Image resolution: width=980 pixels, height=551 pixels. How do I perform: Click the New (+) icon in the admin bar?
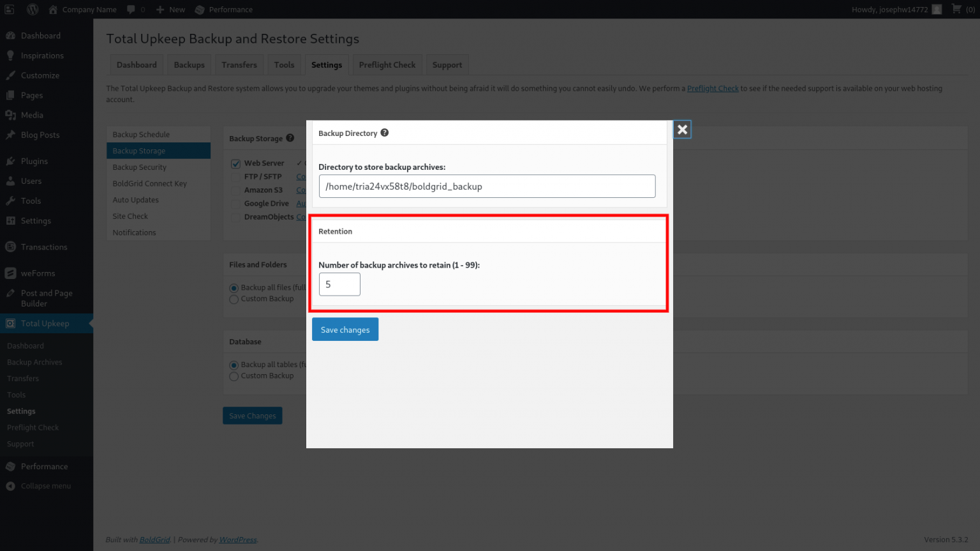pyautogui.click(x=161, y=9)
